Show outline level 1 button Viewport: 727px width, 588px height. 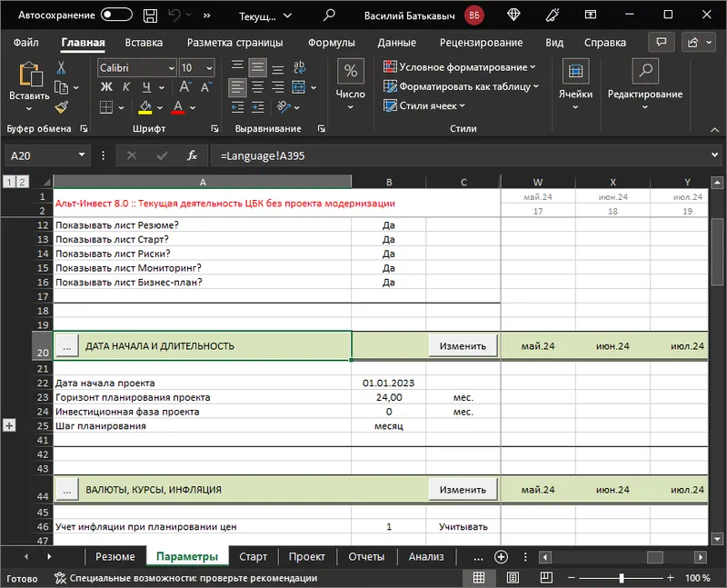point(9,182)
